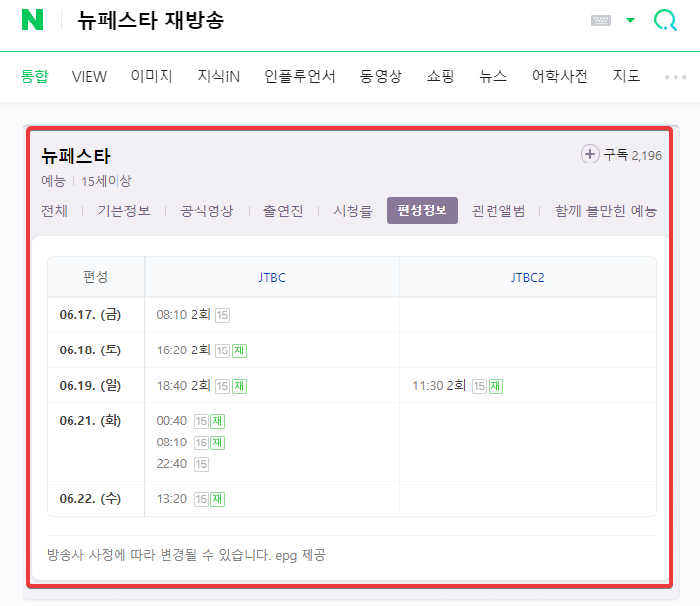The height and width of the screenshot is (606, 700).
Task: Switch to the 출연진 sub-tab
Action: [283, 210]
